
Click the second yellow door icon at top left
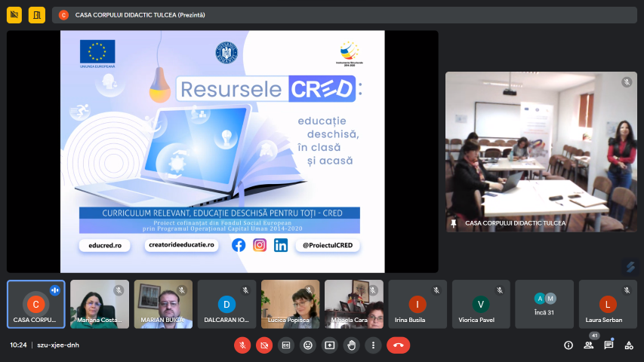[37, 14]
